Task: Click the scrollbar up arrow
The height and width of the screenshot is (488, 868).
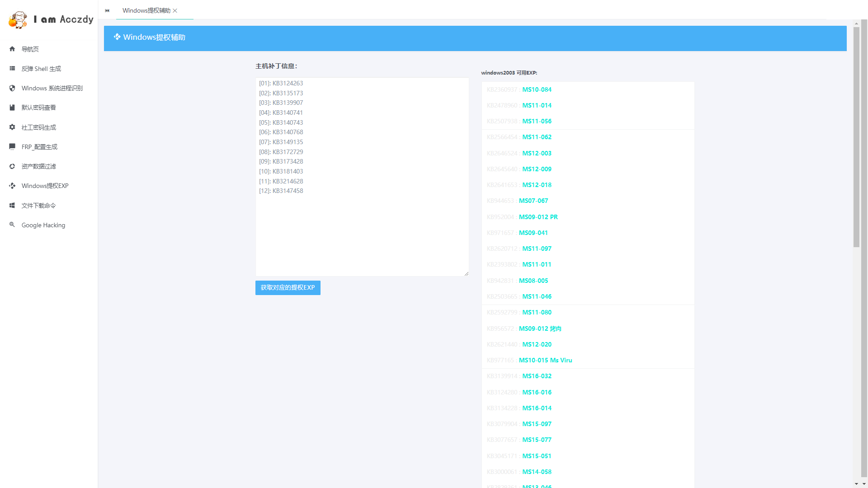Action: click(856, 23)
